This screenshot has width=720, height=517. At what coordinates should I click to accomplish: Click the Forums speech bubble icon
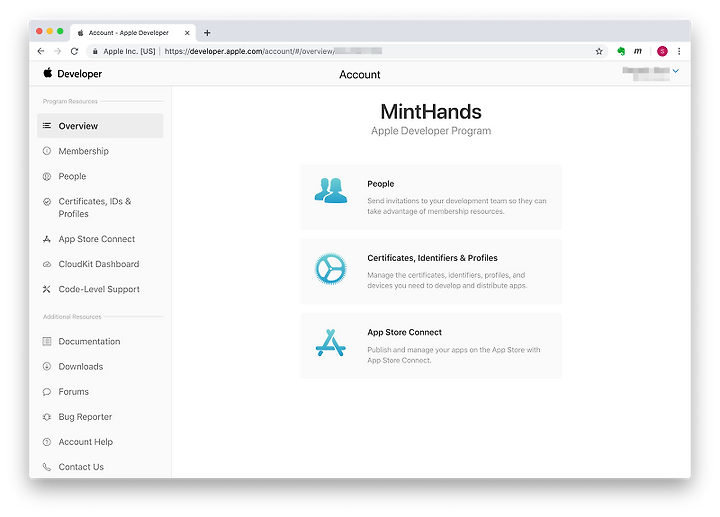[x=47, y=392]
